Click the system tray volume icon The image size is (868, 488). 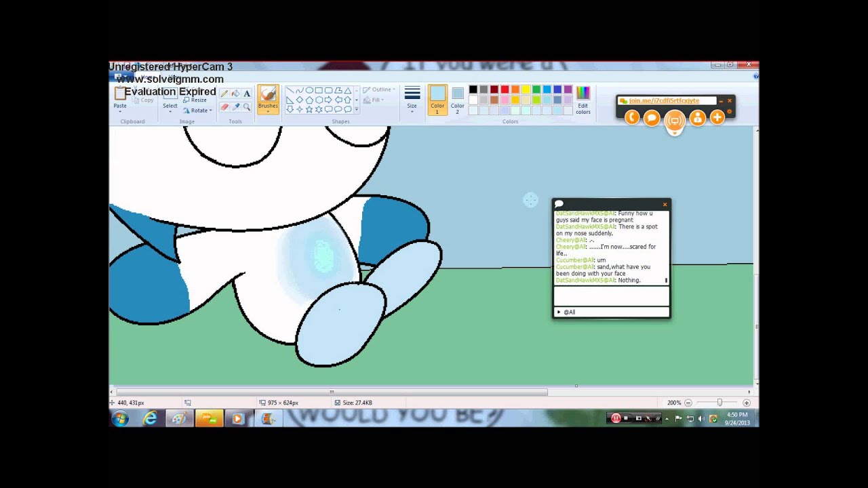coord(701,419)
